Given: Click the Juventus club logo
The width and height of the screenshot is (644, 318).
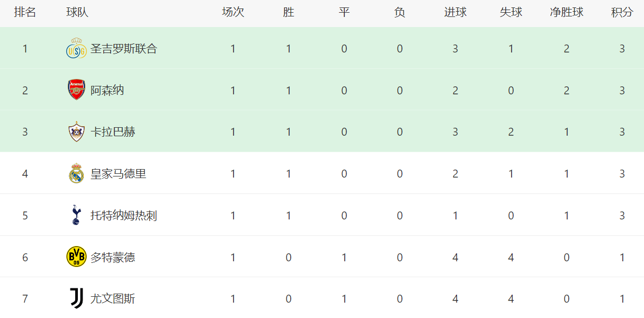Looking at the screenshot, I should tap(76, 298).
